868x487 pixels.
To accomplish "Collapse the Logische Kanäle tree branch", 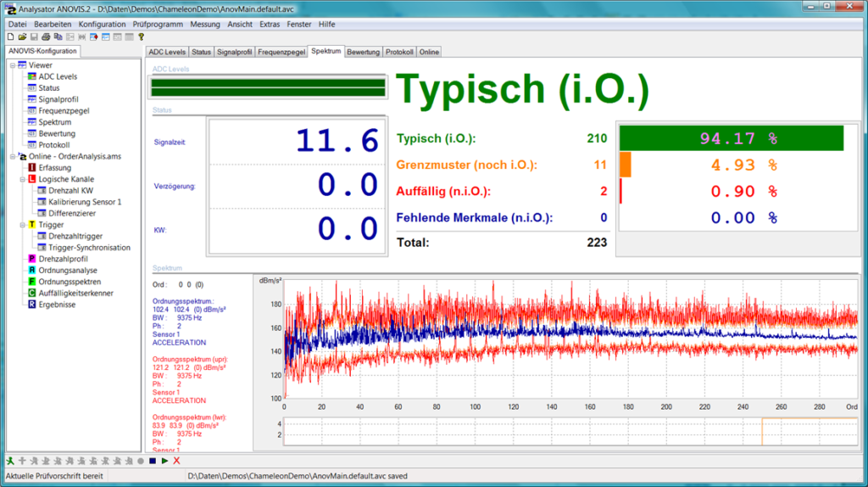I will pos(23,180).
